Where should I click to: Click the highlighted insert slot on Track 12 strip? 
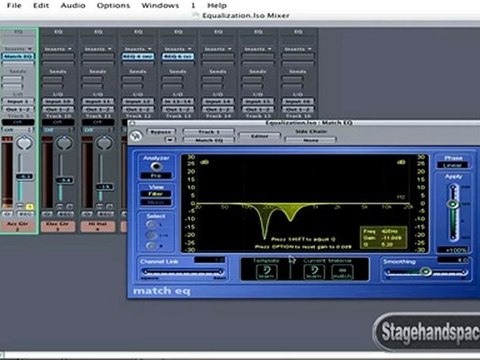point(138,57)
